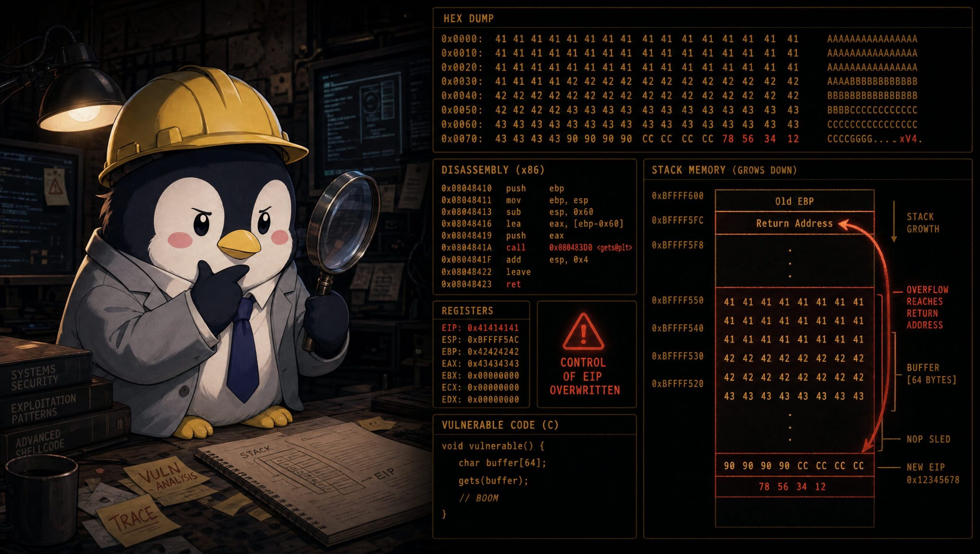Select the Return Address stack cell

coord(795,223)
